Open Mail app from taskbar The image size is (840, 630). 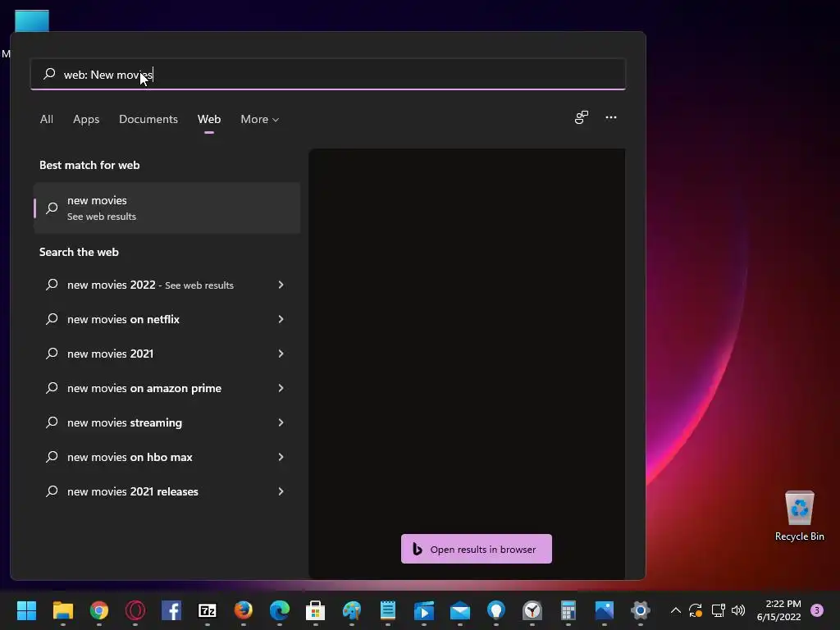pyautogui.click(x=460, y=610)
